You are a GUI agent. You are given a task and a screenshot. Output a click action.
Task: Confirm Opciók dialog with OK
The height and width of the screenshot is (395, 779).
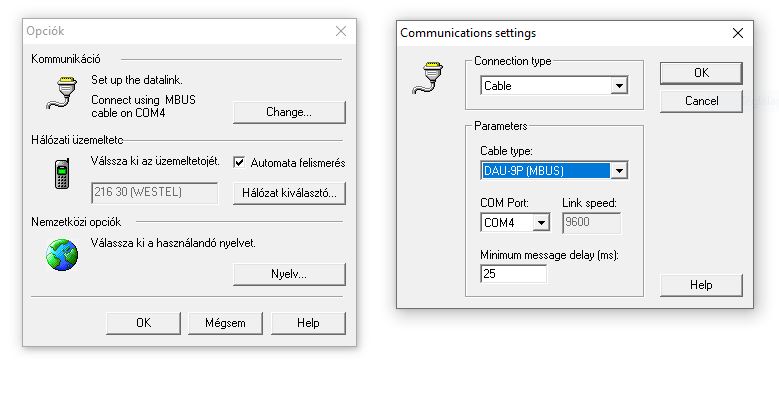pyautogui.click(x=144, y=323)
